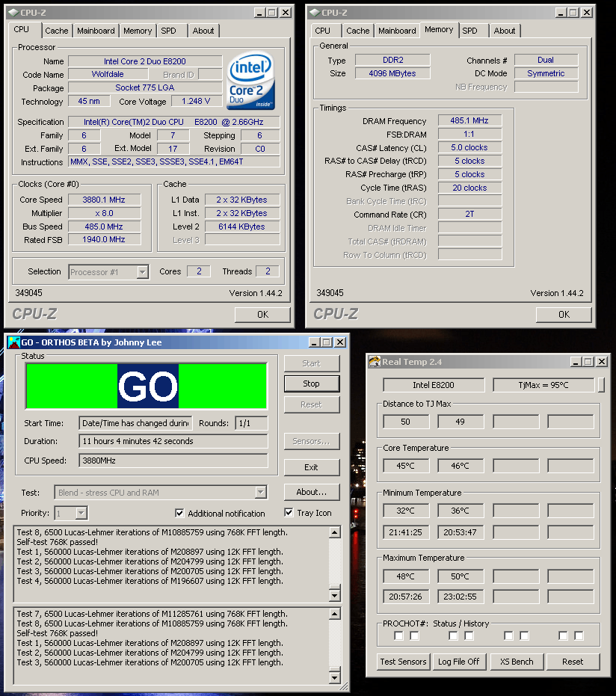Click the Exit button in ORTHOS
Screen dimensions: 616x696
[312, 467]
